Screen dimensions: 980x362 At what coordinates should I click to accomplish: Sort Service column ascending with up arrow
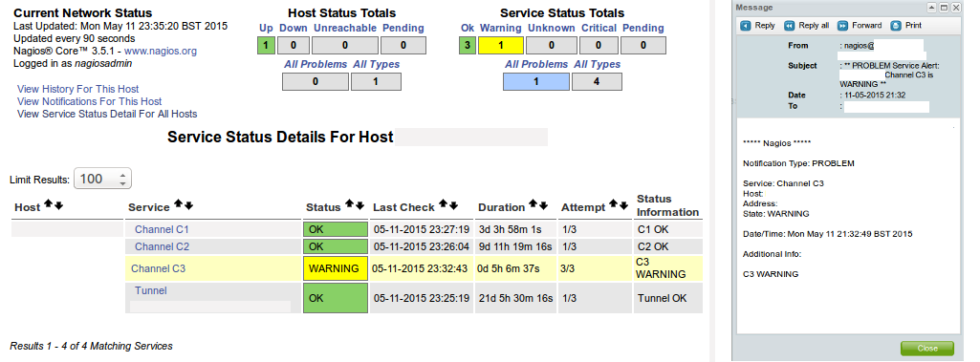[x=178, y=204]
